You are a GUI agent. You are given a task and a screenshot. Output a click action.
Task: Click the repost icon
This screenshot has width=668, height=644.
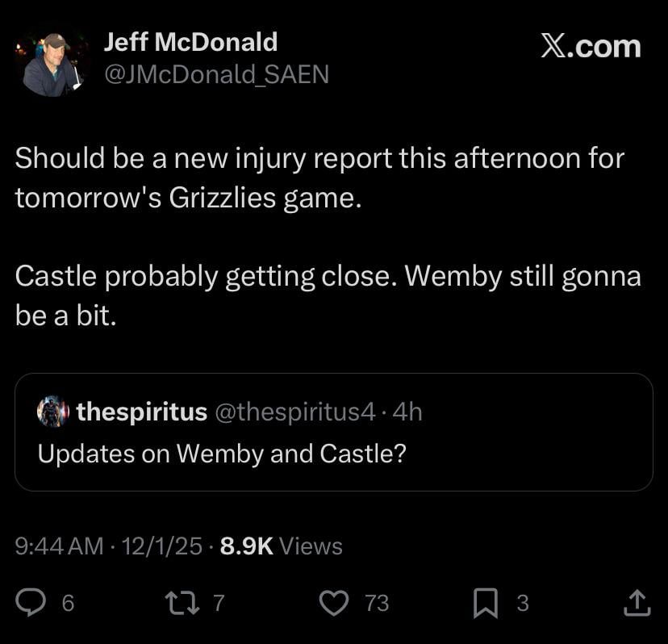(x=183, y=602)
